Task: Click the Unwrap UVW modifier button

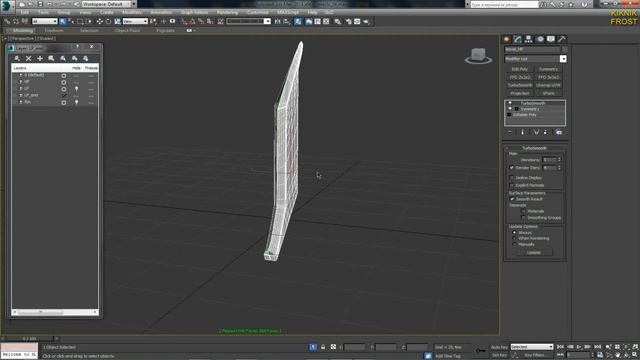Action: coord(549,85)
